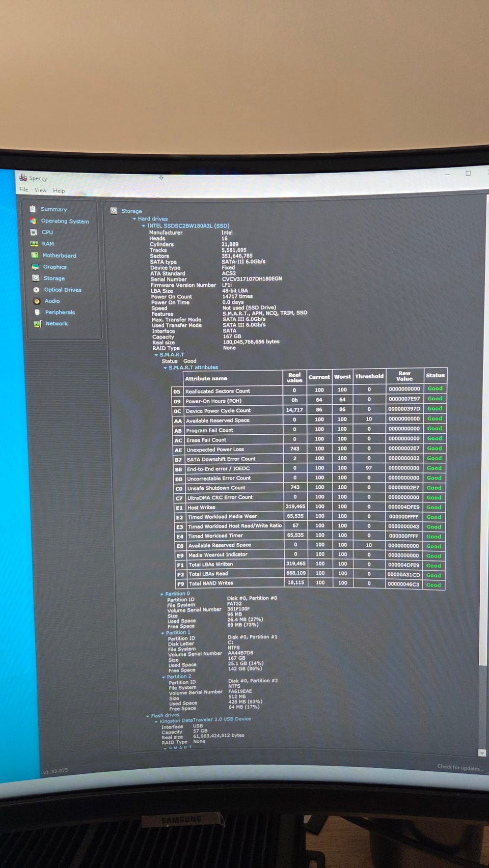
Task: Collapse the S.M.A.R.T node
Action: (156, 355)
